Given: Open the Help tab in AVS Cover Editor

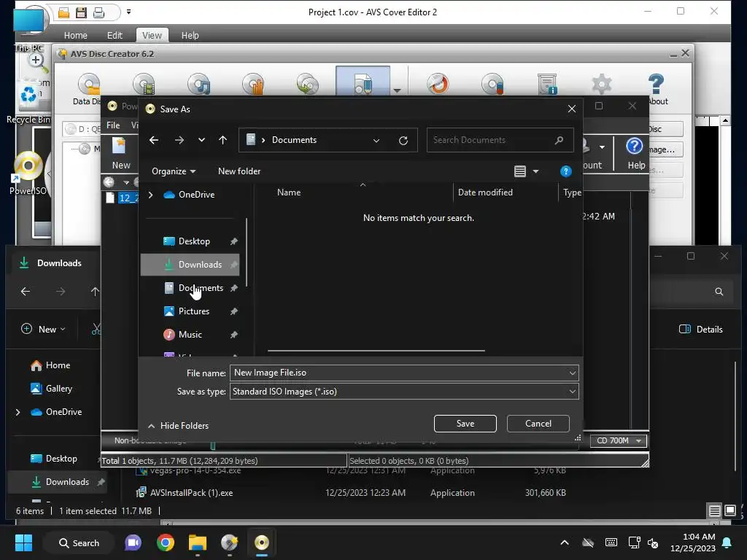Looking at the screenshot, I should [190, 35].
